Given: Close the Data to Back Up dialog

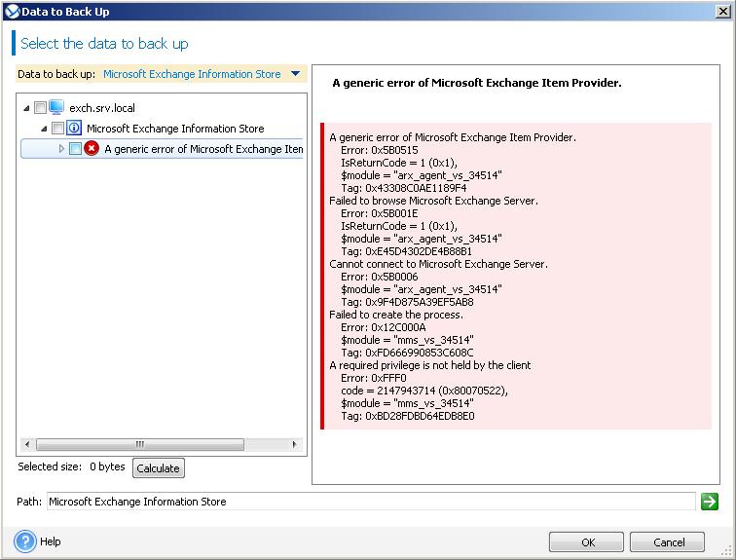Looking at the screenshot, I should (723, 12).
